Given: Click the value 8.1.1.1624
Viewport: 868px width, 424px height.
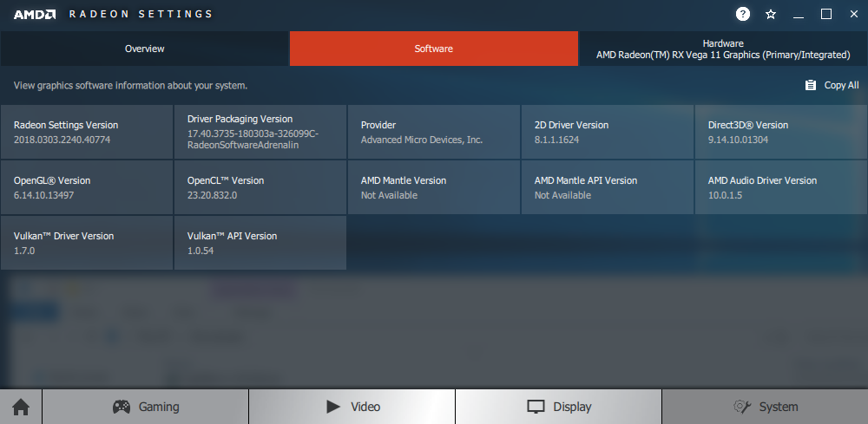Looking at the screenshot, I should pyautogui.click(x=556, y=140).
